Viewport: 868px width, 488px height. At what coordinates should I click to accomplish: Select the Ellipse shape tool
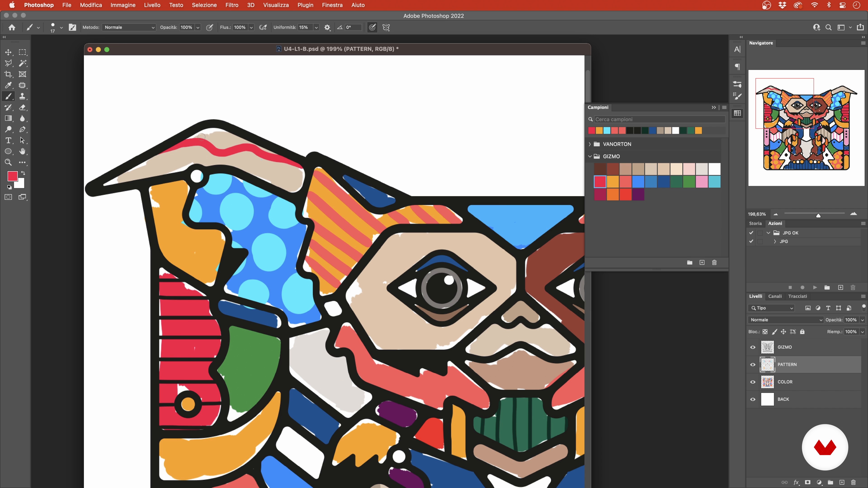tap(8, 152)
